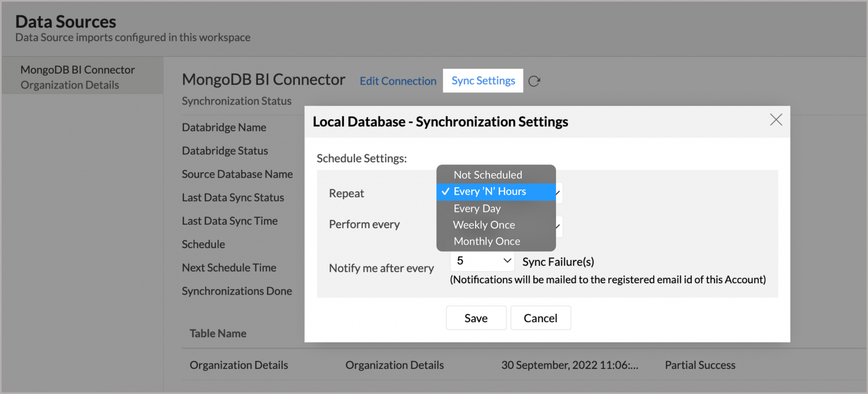868x394 pixels.
Task: Close the Synchronization Settings dialog
Action: (776, 120)
